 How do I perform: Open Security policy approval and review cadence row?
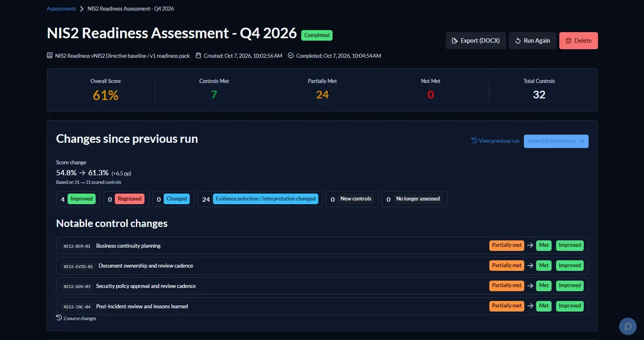(x=322, y=286)
